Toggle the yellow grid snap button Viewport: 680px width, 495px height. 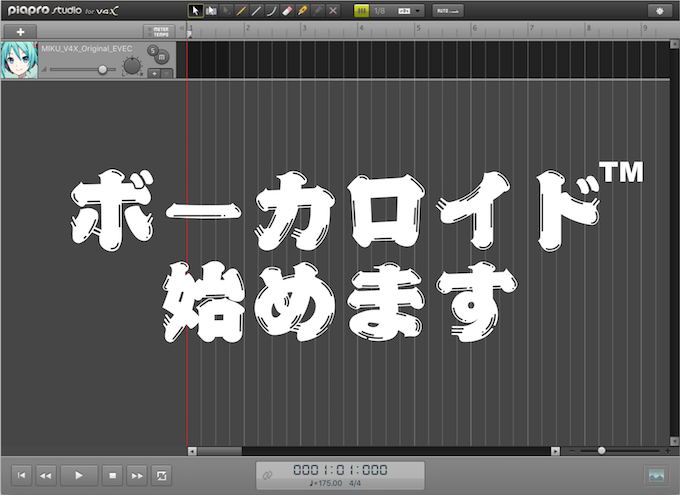click(362, 11)
